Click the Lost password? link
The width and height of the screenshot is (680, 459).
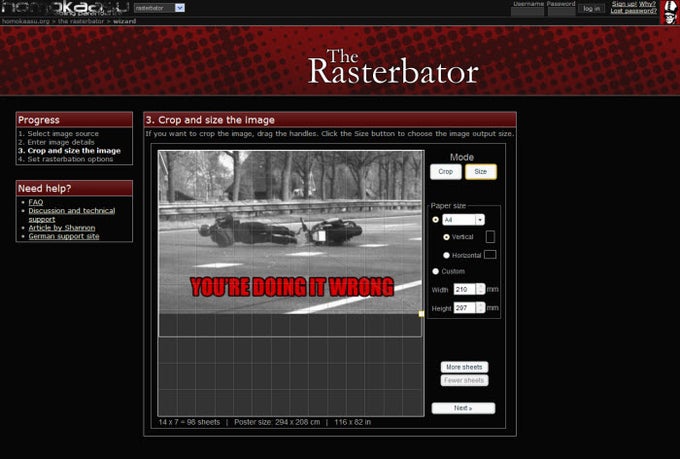pyautogui.click(x=633, y=11)
